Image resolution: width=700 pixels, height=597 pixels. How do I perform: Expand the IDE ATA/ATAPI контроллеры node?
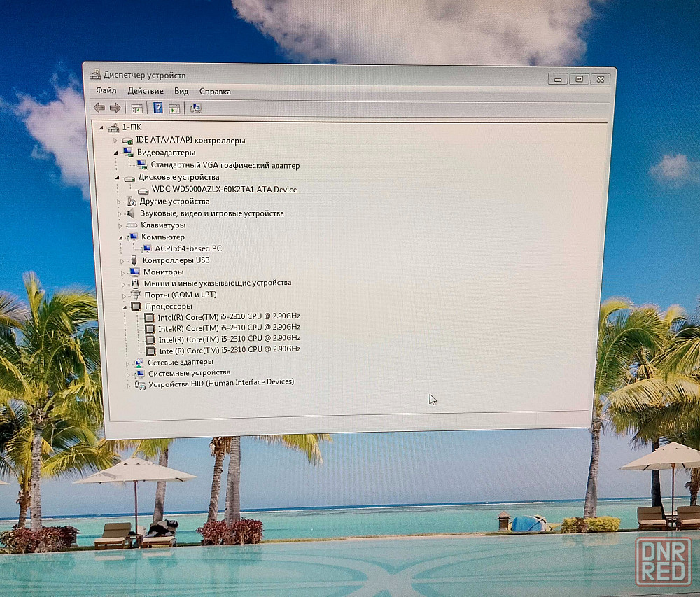click(115, 141)
